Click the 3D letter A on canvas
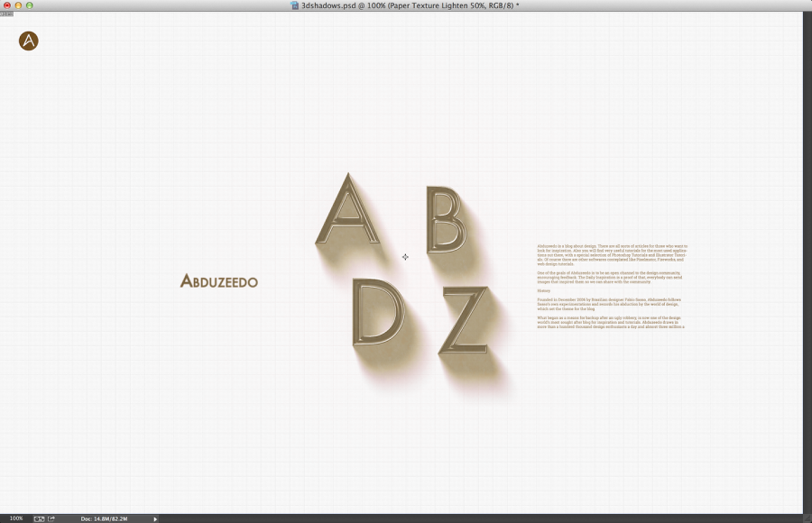This screenshot has width=812, height=523. click(347, 209)
